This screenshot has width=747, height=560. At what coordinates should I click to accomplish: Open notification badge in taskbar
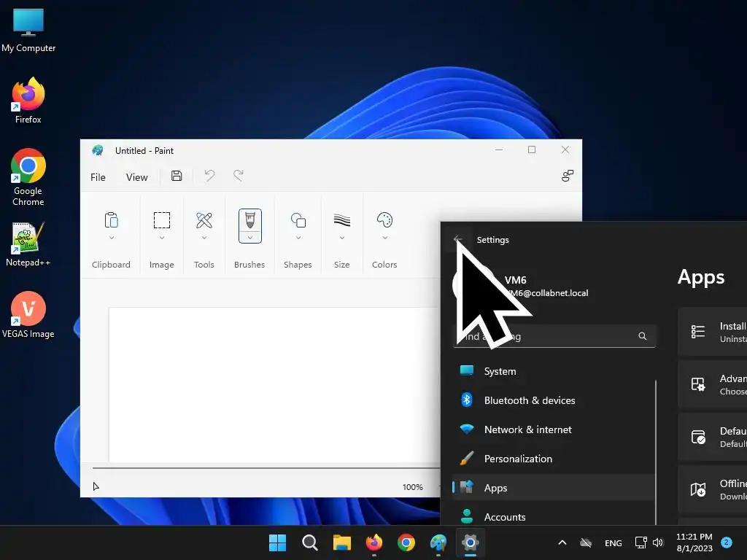pyautogui.click(x=726, y=542)
